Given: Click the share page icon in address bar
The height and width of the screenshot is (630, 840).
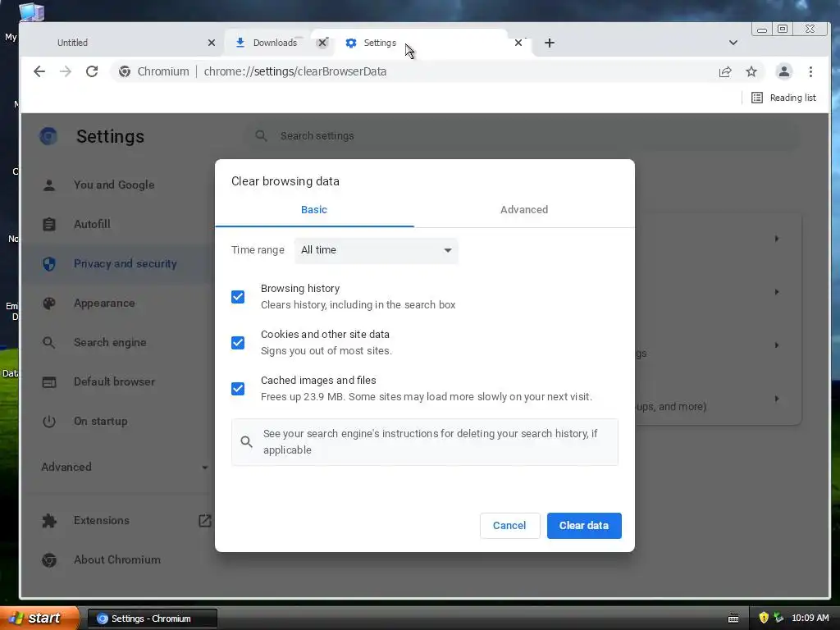Looking at the screenshot, I should coord(725,72).
